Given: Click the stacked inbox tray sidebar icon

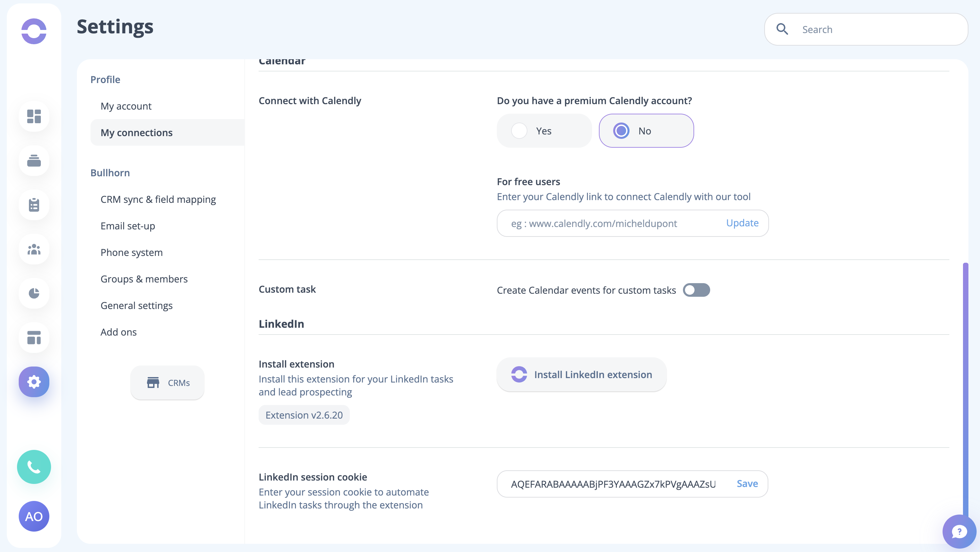Looking at the screenshot, I should (34, 161).
